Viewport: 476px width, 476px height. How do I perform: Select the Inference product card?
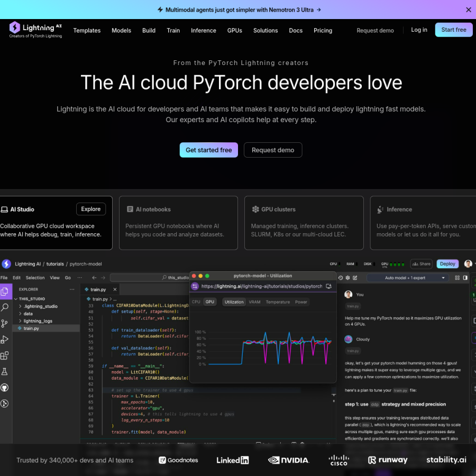423,223
